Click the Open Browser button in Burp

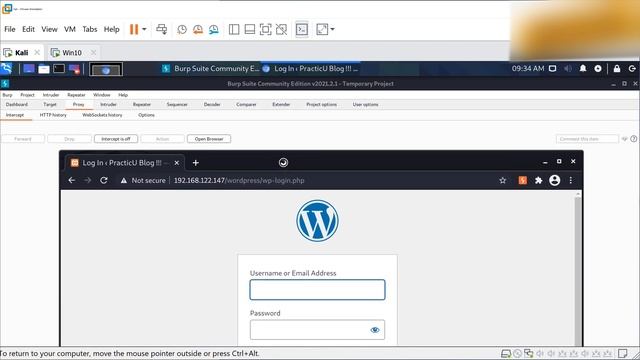pyautogui.click(x=209, y=139)
